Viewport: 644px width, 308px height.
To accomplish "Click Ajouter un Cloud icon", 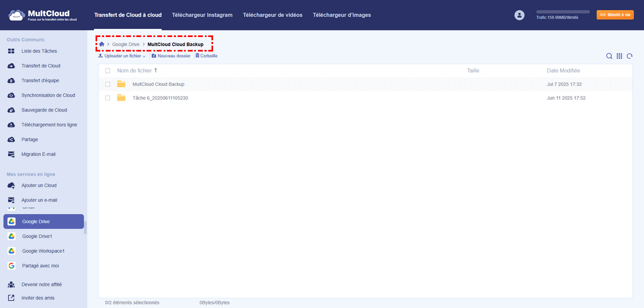I will (x=11, y=185).
